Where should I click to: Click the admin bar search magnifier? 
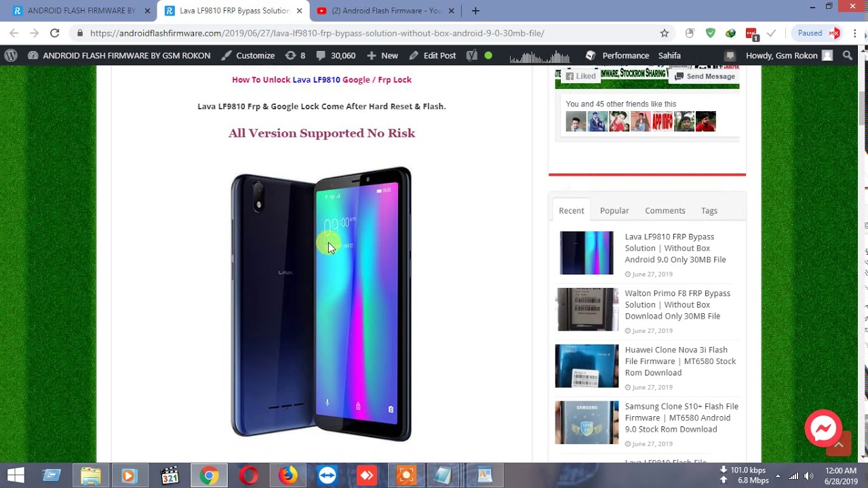click(848, 56)
